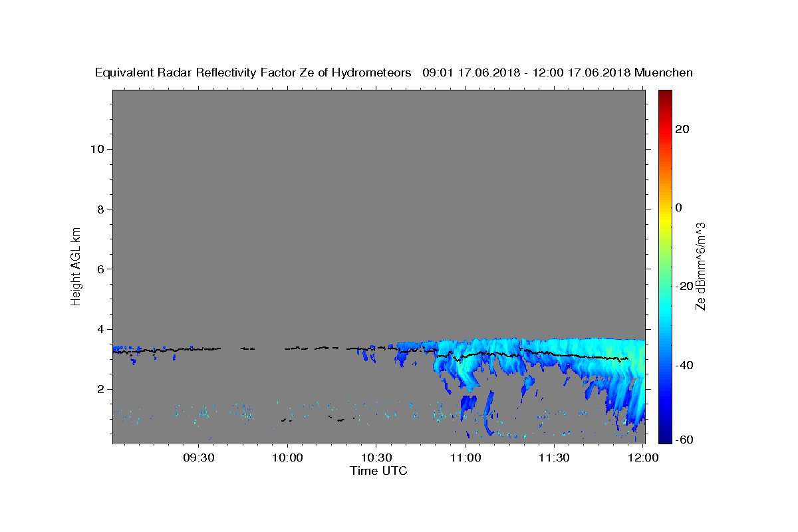
Task: Click the colorbar value label 0
Action: [x=680, y=207]
